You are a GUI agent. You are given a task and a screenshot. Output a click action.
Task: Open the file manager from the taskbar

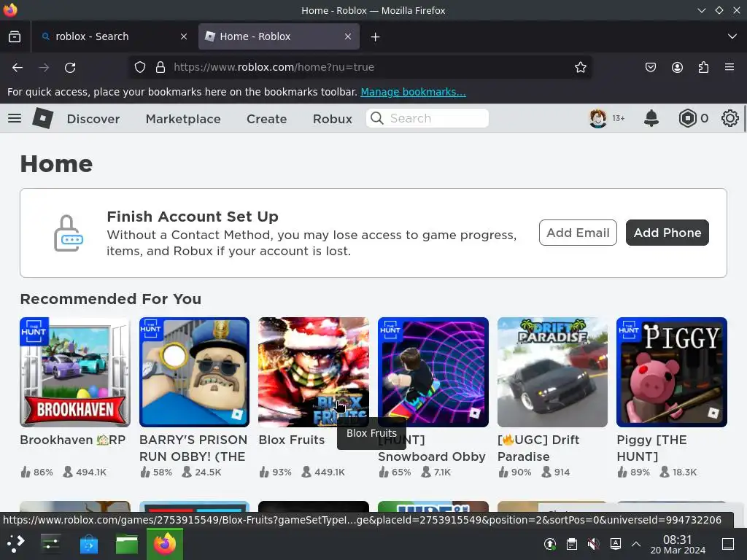click(x=127, y=543)
